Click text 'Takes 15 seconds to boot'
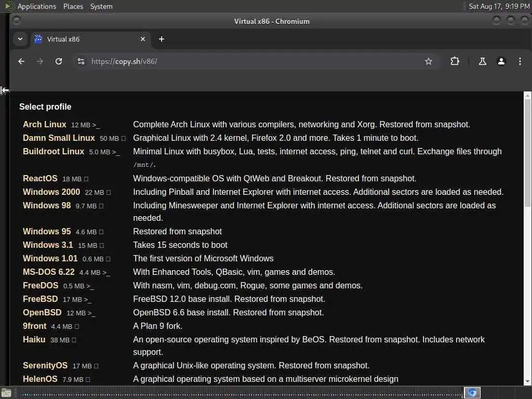This screenshot has width=532, height=399. pyautogui.click(x=180, y=245)
